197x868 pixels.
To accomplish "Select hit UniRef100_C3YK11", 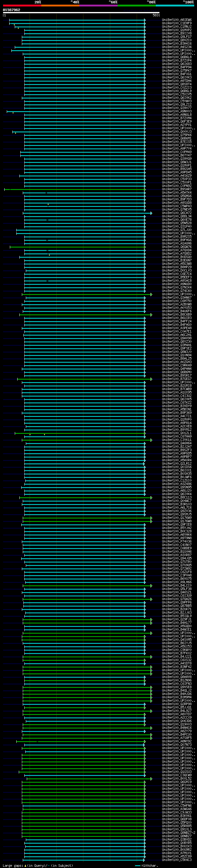I will click(x=177, y=440).
